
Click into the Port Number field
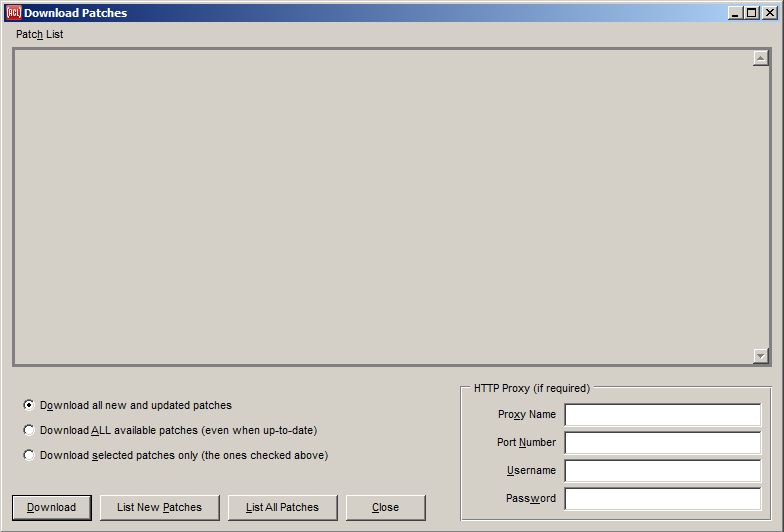662,443
